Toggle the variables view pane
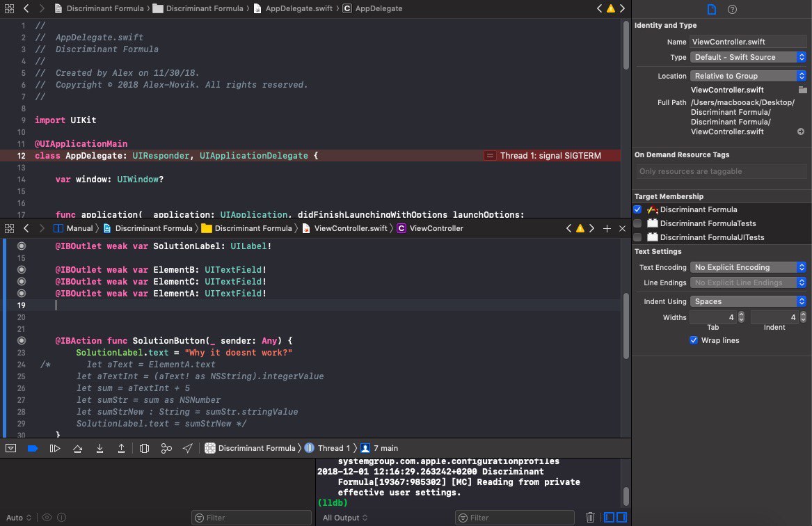Screen dimensions: 812x526 (609, 517)
